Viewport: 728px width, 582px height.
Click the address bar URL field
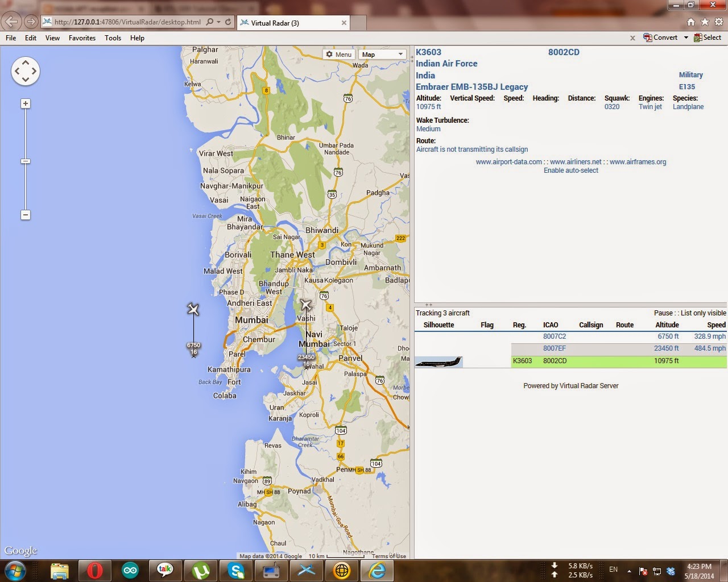pyautogui.click(x=127, y=22)
